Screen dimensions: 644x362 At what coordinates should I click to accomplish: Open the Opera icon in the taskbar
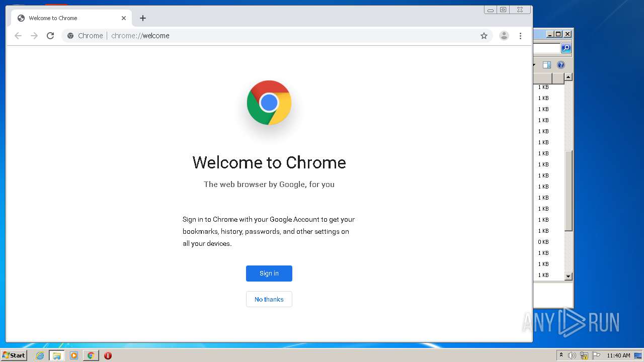[x=108, y=355]
